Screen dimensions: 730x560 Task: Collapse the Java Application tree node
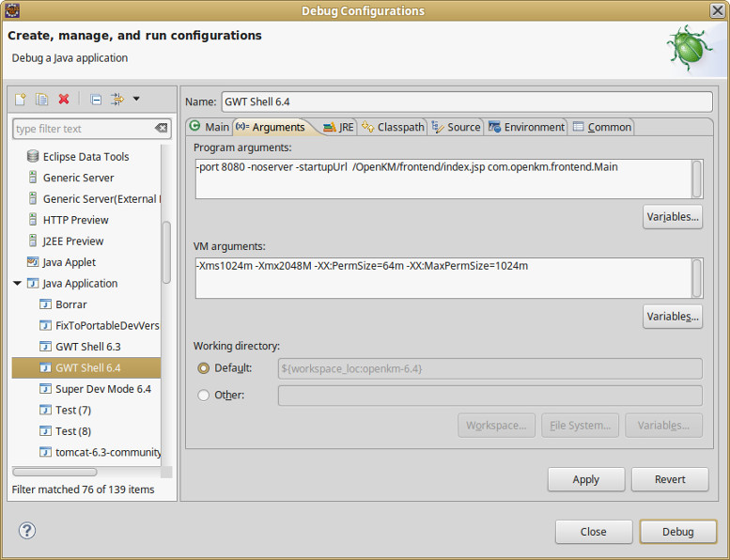pyautogui.click(x=18, y=283)
